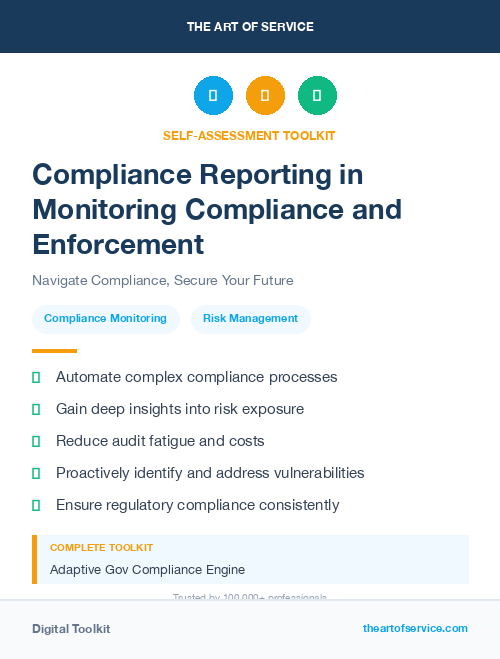Click Adaptive Gov Compliance Engine text
This screenshot has height=659, width=500.
pyautogui.click(x=147, y=570)
